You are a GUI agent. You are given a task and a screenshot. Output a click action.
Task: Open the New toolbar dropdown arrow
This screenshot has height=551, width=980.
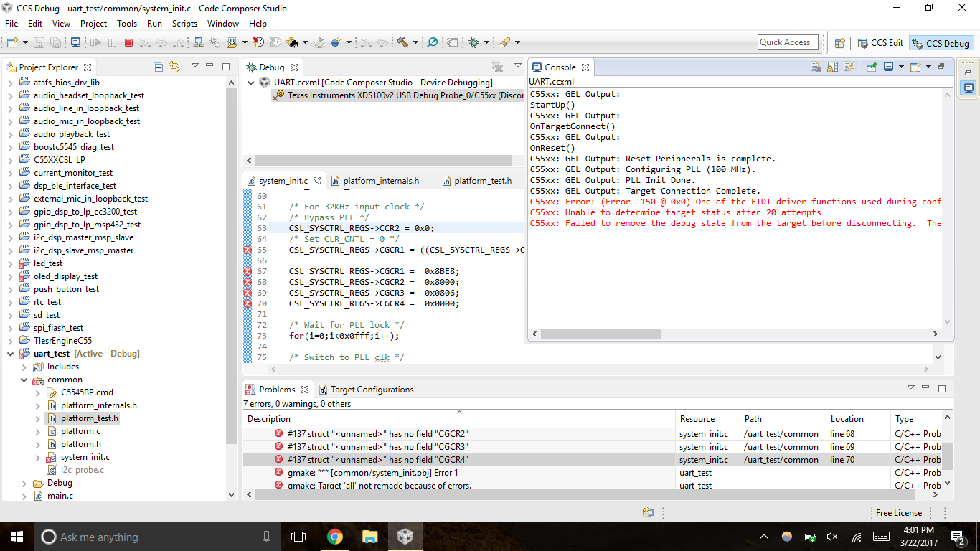pos(25,42)
